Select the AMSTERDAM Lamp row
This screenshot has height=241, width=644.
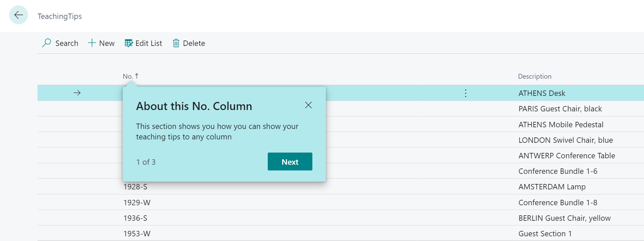click(552, 187)
